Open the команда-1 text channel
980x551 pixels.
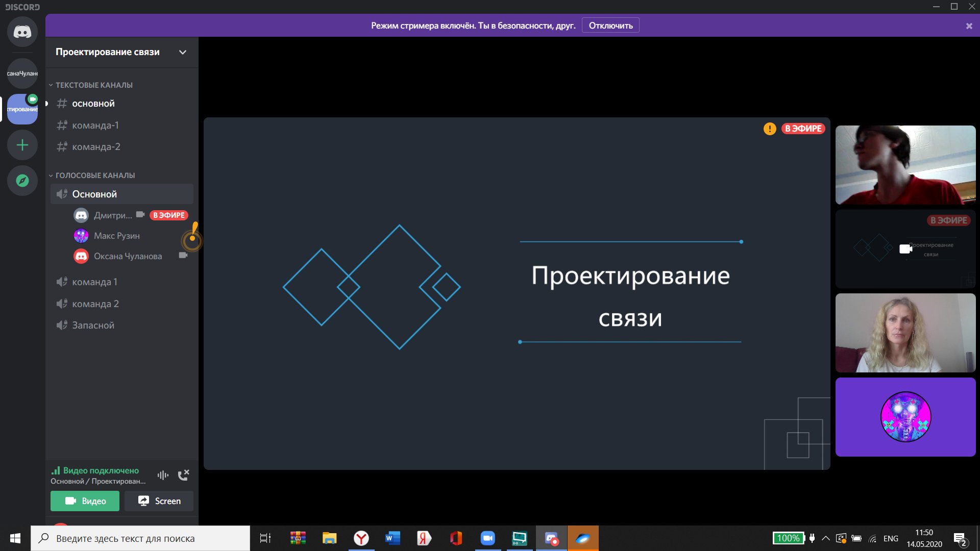95,125
